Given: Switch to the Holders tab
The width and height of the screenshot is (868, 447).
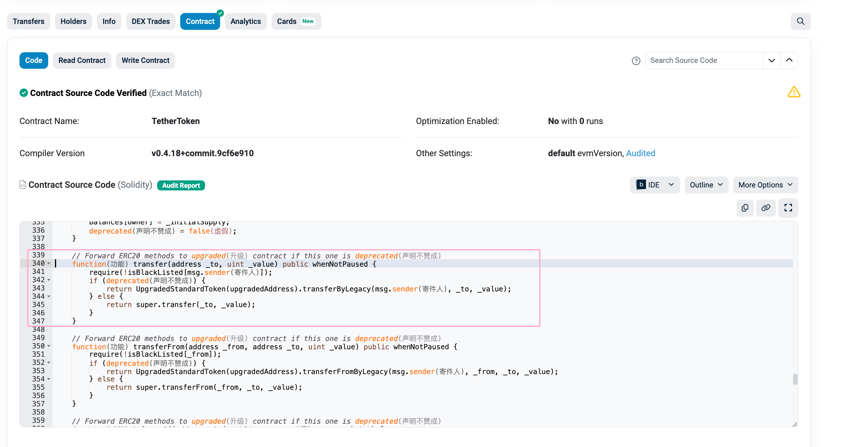Looking at the screenshot, I should coord(73,21).
